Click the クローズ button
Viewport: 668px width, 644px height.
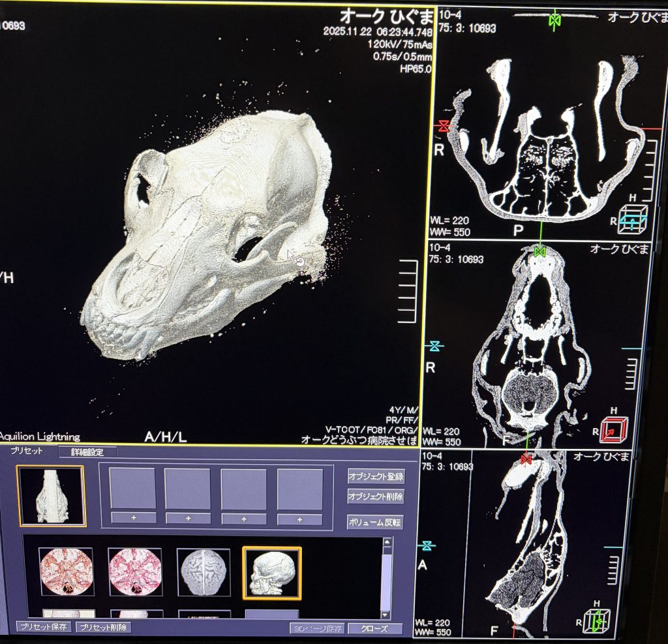375,628
